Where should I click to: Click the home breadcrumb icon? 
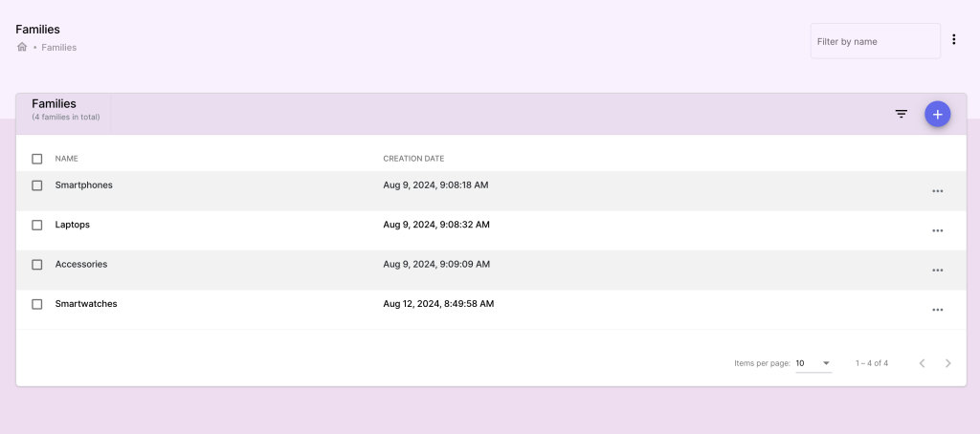22,47
